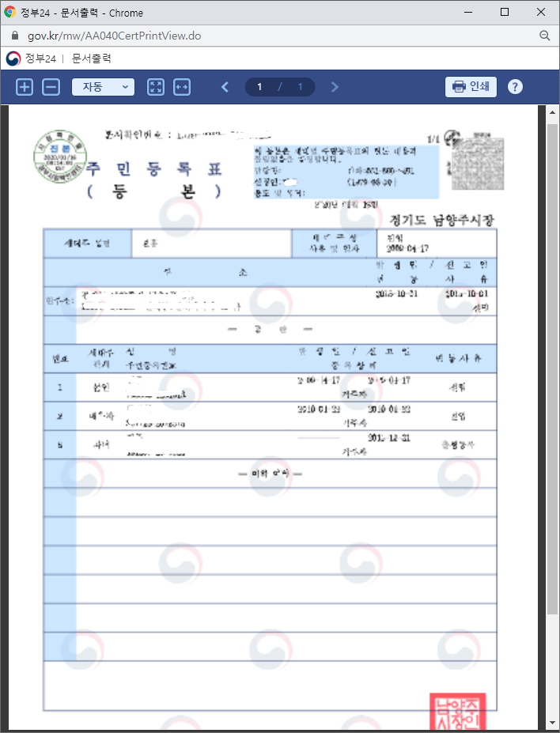The width and height of the screenshot is (560, 733).
Task: Click the Chrome address bar lock icon
Action: [x=14, y=36]
